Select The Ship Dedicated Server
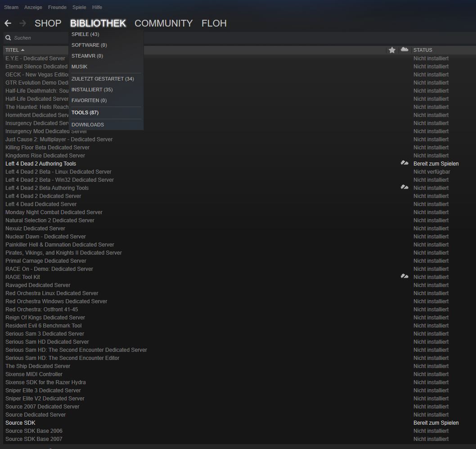Image resolution: width=476 pixels, height=449 pixels. (x=38, y=366)
